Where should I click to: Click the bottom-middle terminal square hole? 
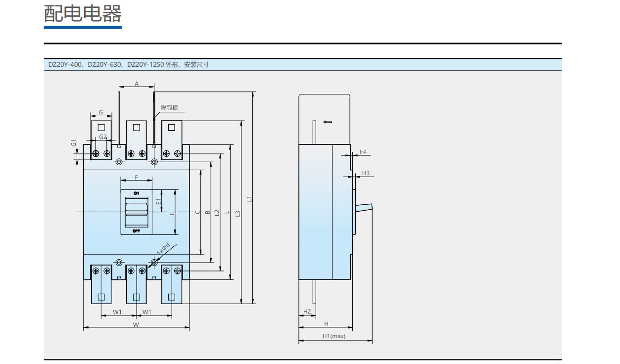click(x=137, y=297)
